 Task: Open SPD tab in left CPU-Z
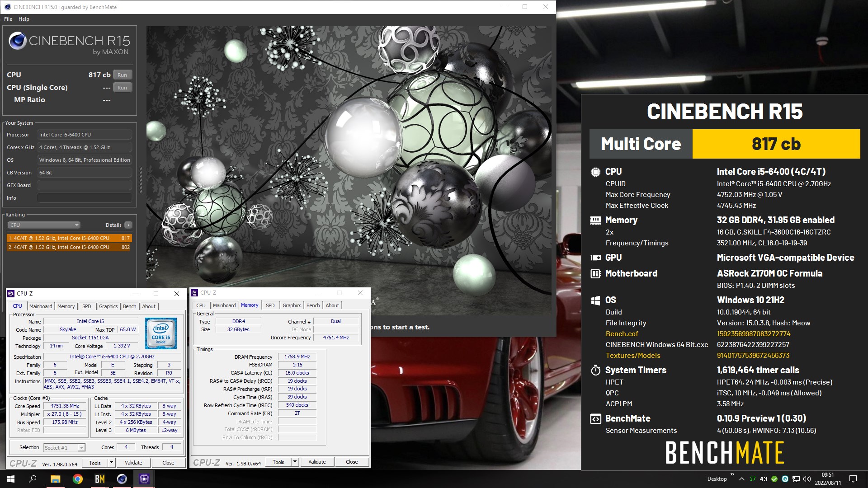[x=86, y=306]
